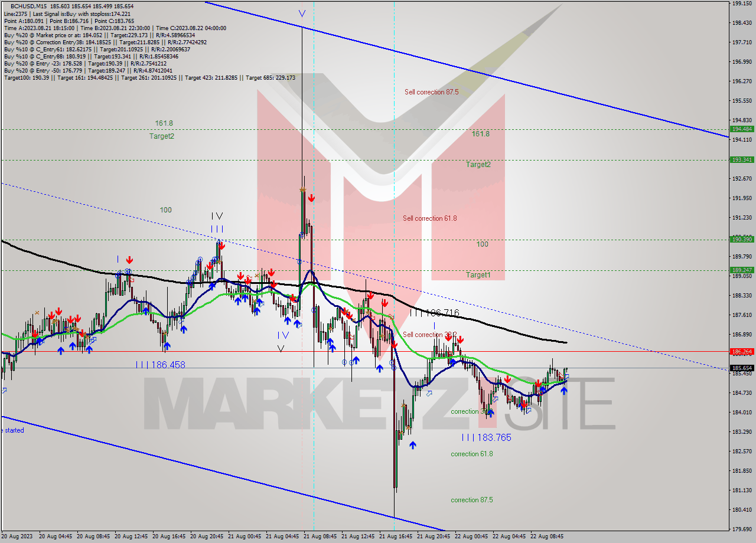Select the 'Target100: 190.39' targets summary line
This screenshot has height=543, width=756.
click(x=149, y=78)
